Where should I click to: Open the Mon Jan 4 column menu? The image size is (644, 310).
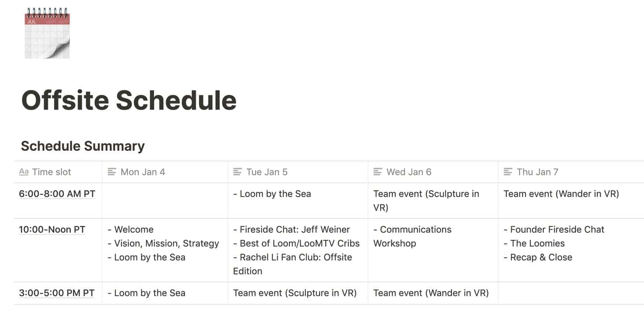(x=143, y=172)
